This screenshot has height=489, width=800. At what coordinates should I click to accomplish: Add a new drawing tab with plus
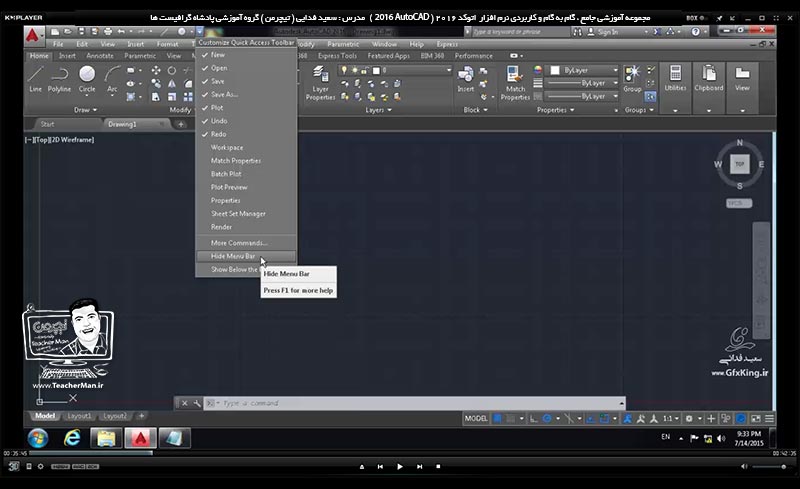click(x=180, y=124)
